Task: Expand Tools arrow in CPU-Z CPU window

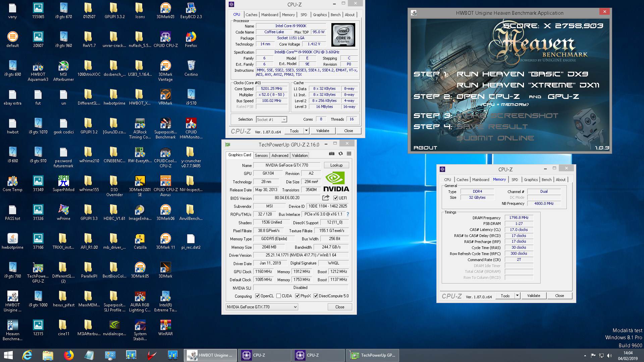Action: pyautogui.click(x=306, y=131)
